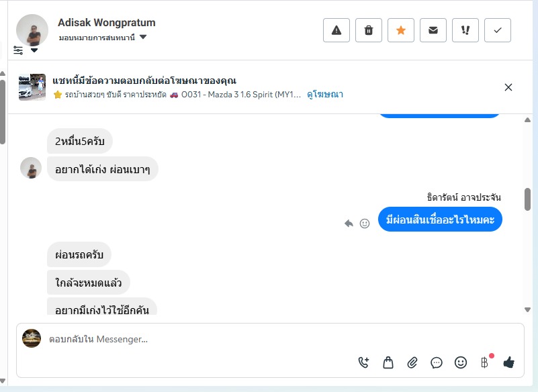Click the reply arrow beside the blue message
The image size is (538, 392).
[349, 224]
